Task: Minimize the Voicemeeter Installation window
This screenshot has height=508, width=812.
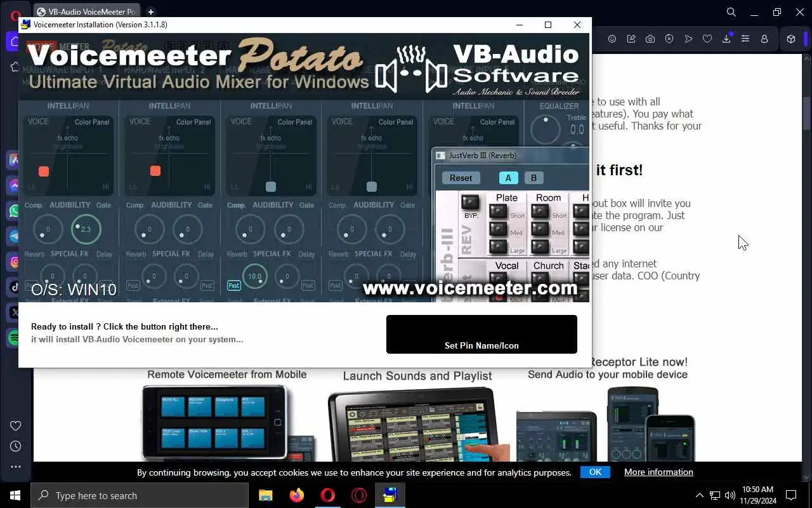Action: [520, 25]
